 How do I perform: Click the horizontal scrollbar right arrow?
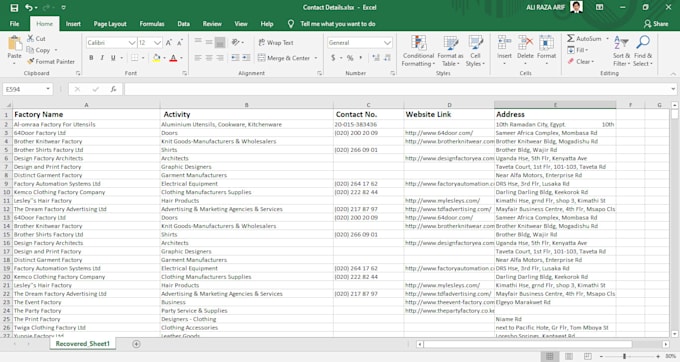click(666, 344)
